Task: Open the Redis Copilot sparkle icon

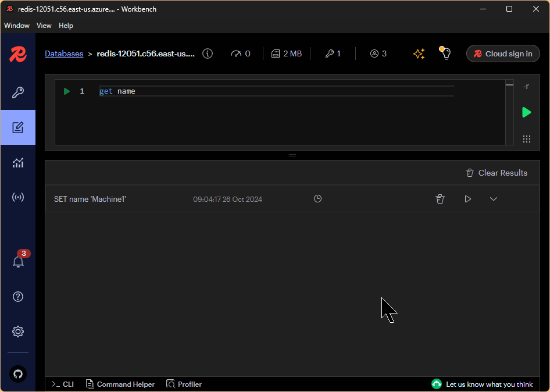Action: [x=419, y=54]
